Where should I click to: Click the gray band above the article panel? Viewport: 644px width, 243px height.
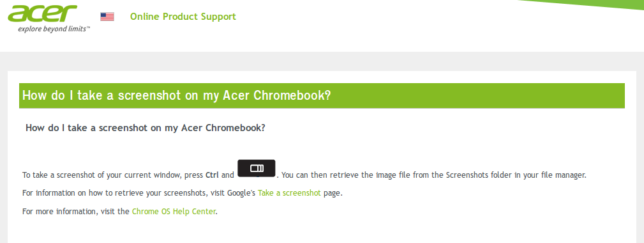(322, 61)
